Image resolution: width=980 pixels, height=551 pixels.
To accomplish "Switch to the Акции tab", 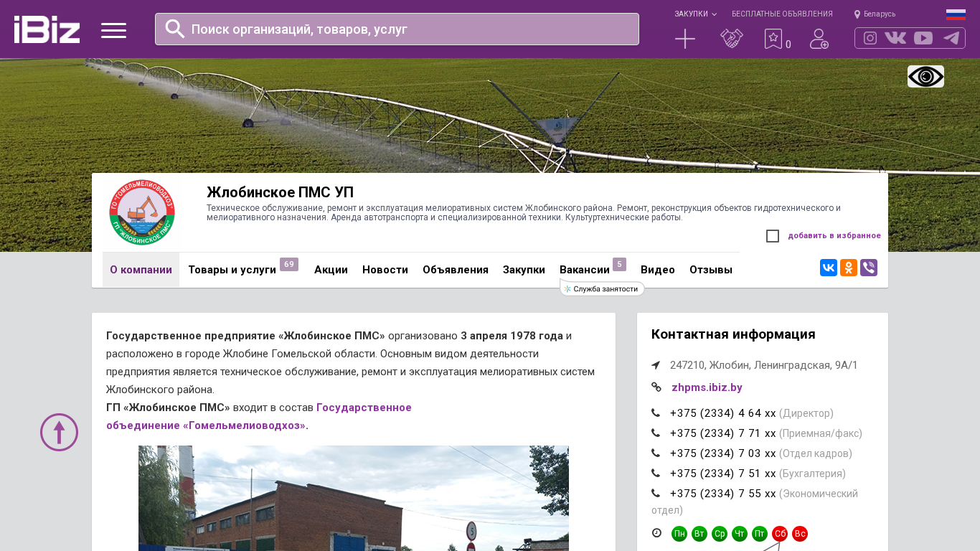I will (331, 270).
